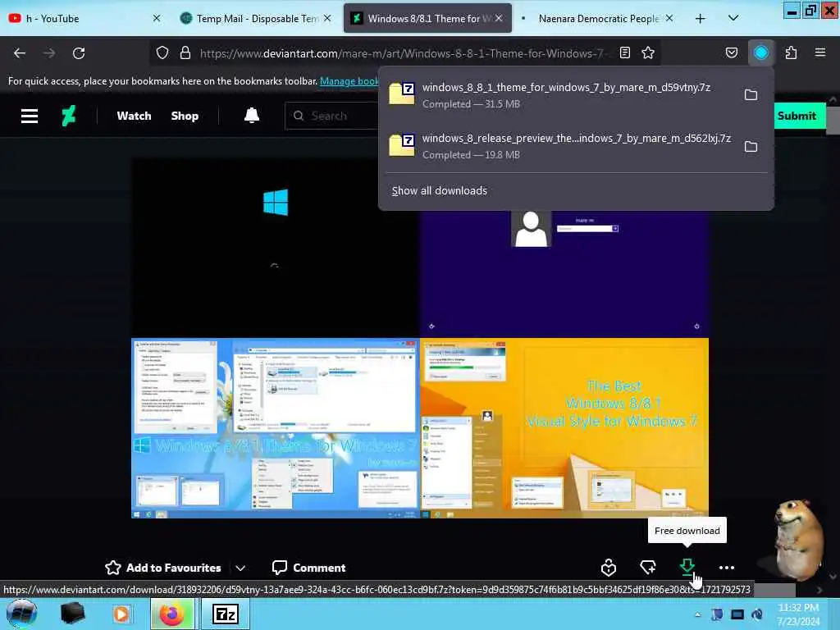
Task: Open the Watch menu item
Action: 134,116
